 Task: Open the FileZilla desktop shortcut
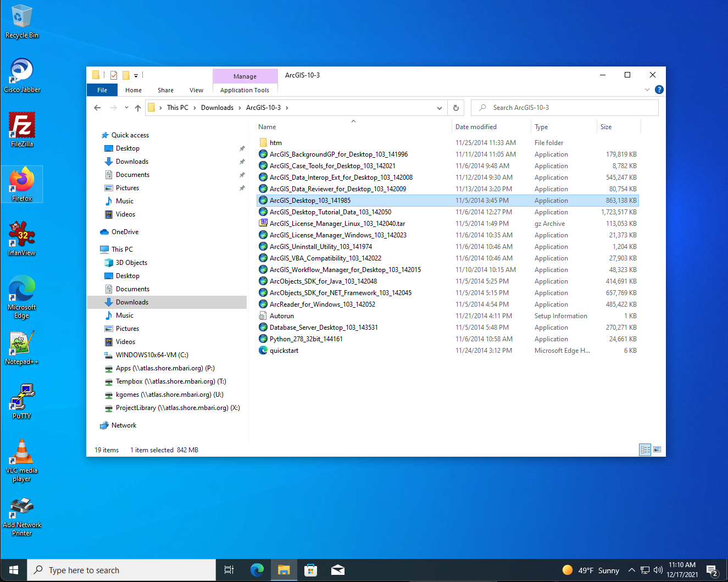[x=22, y=130]
